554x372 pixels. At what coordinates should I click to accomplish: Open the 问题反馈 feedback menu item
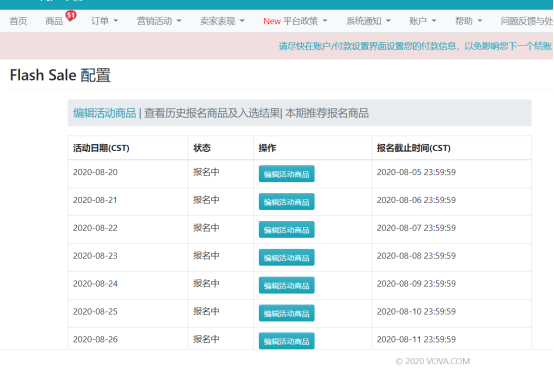click(527, 21)
